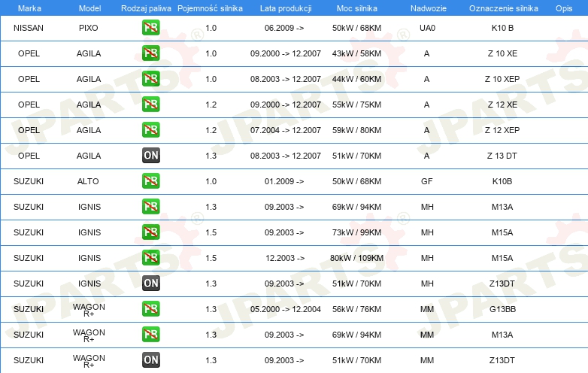Click the Rodzaj paliwa column header
This screenshot has height=373, width=588.
(x=146, y=8)
